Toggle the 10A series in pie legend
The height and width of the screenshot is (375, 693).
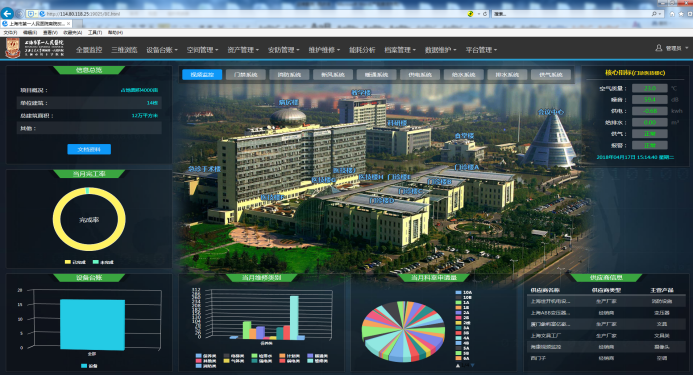coord(464,292)
